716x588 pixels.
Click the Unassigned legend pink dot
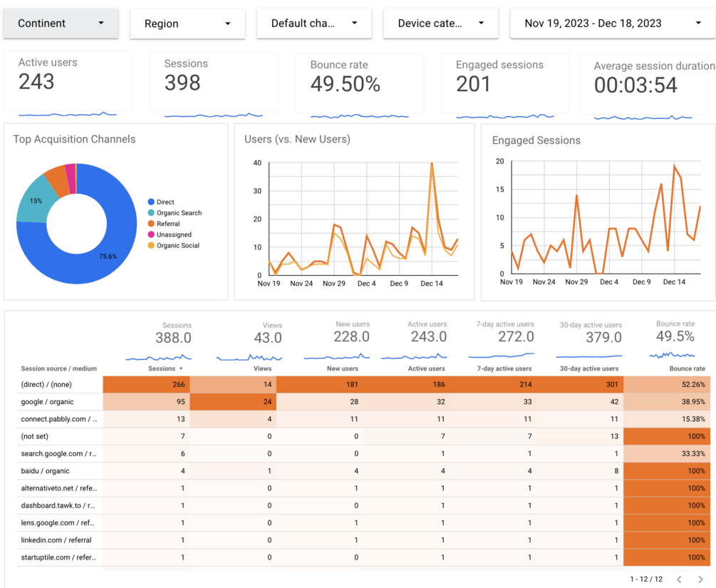[151, 234]
